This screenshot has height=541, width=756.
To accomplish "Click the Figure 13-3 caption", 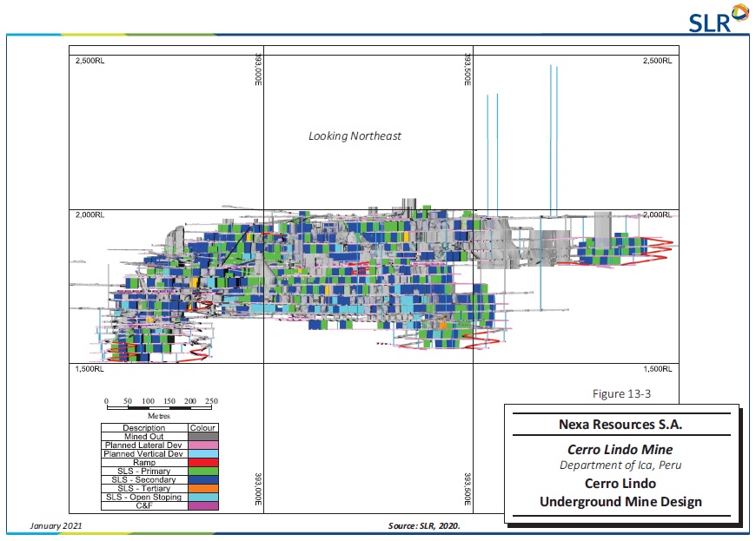I will tap(621, 393).
